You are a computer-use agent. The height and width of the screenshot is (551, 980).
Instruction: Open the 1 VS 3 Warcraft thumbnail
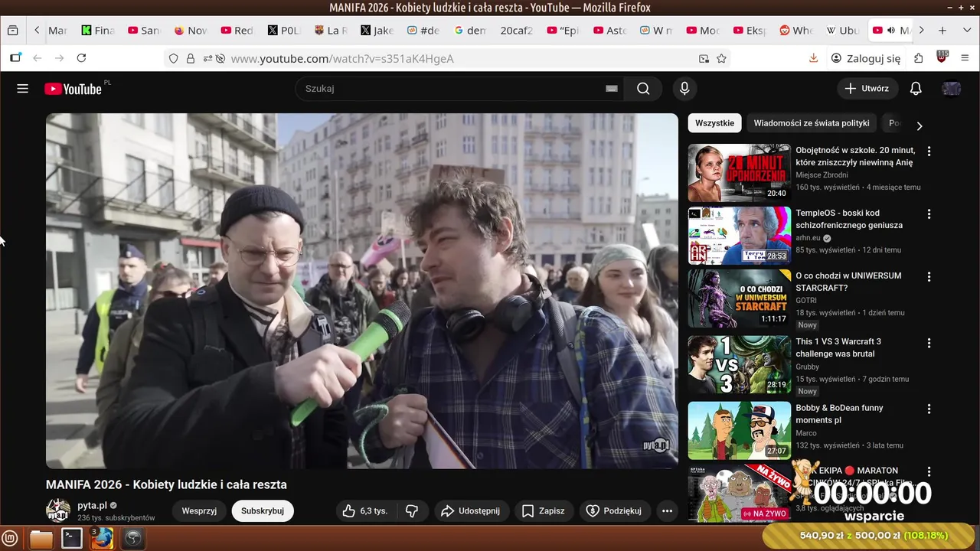pos(739,364)
